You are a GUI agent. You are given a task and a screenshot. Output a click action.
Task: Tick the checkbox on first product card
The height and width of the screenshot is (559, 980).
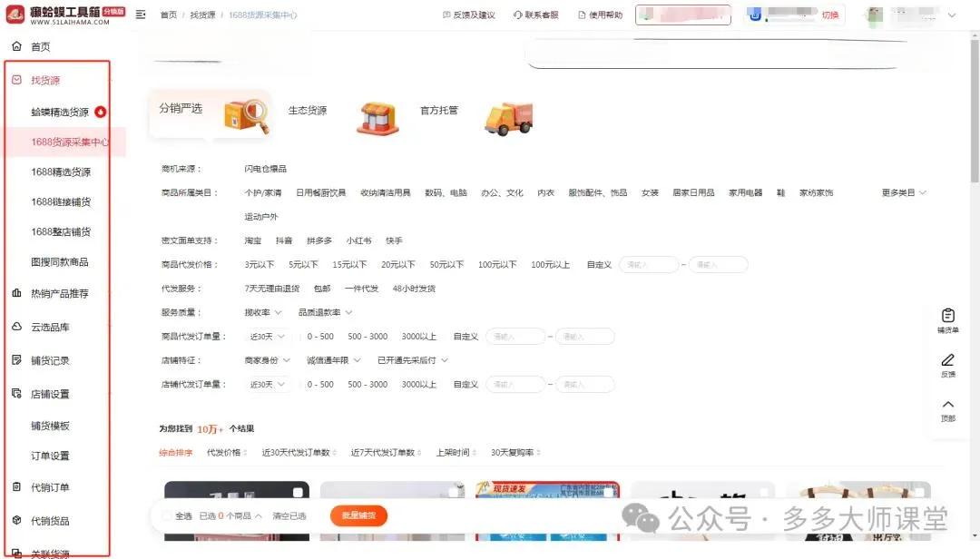pyautogui.click(x=298, y=493)
